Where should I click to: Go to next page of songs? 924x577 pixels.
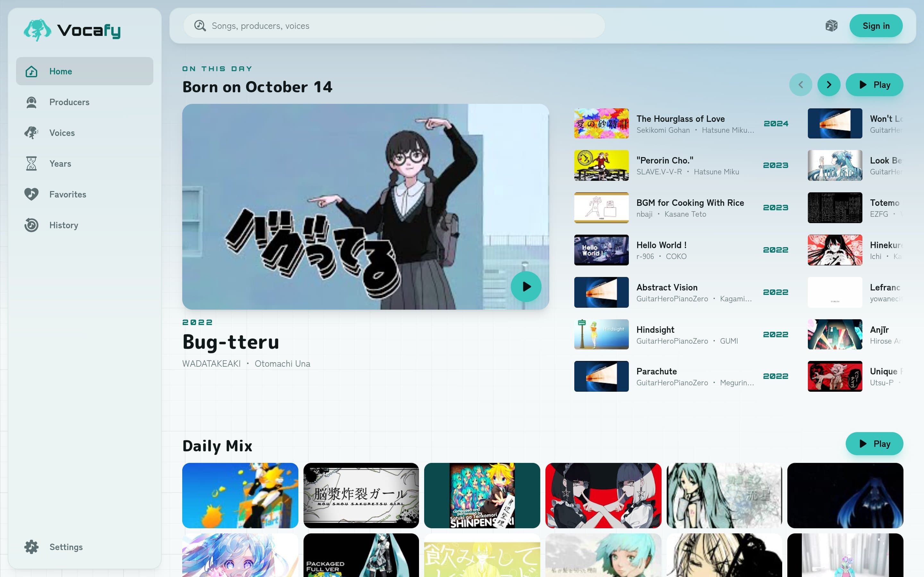click(828, 85)
